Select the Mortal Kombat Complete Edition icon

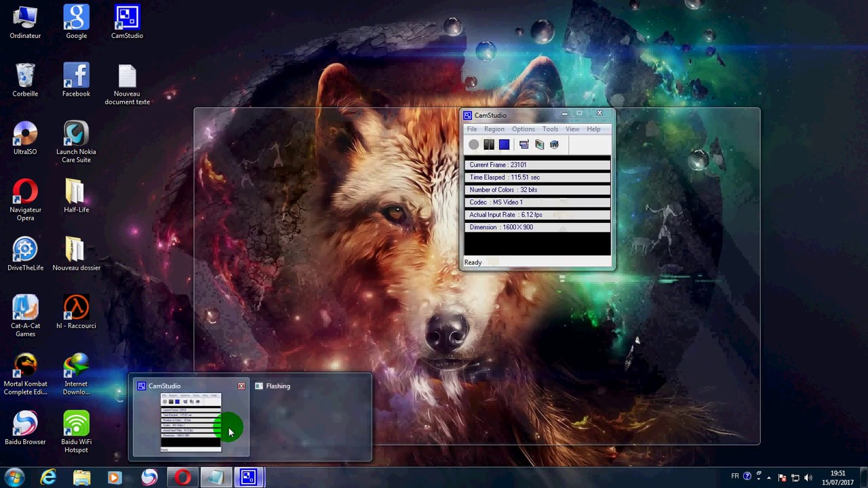pos(25,374)
